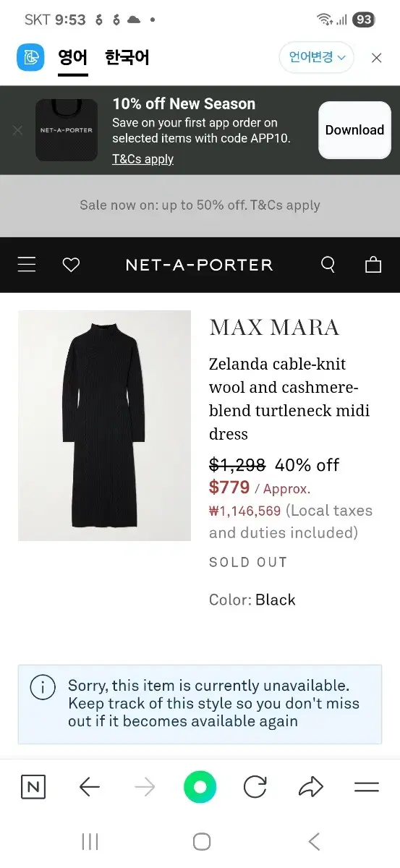Tap the search magnifier icon
The width and height of the screenshot is (400, 868).
click(x=328, y=265)
